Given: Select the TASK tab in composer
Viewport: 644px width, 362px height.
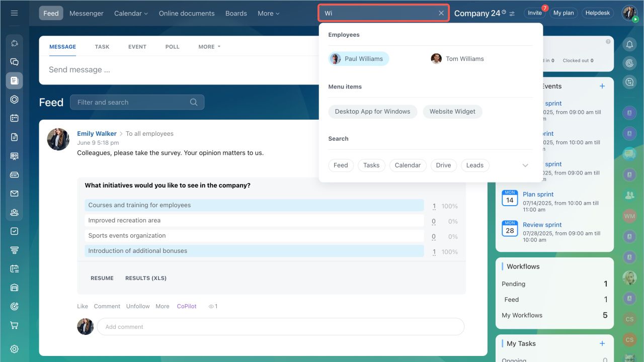Looking at the screenshot, I should (102, 47).
